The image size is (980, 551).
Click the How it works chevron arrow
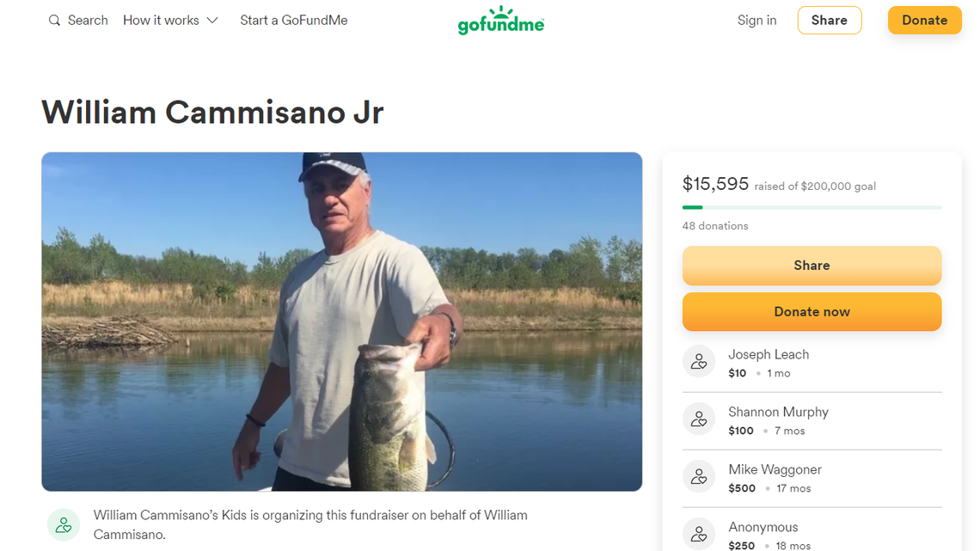(x=213, y=21)
